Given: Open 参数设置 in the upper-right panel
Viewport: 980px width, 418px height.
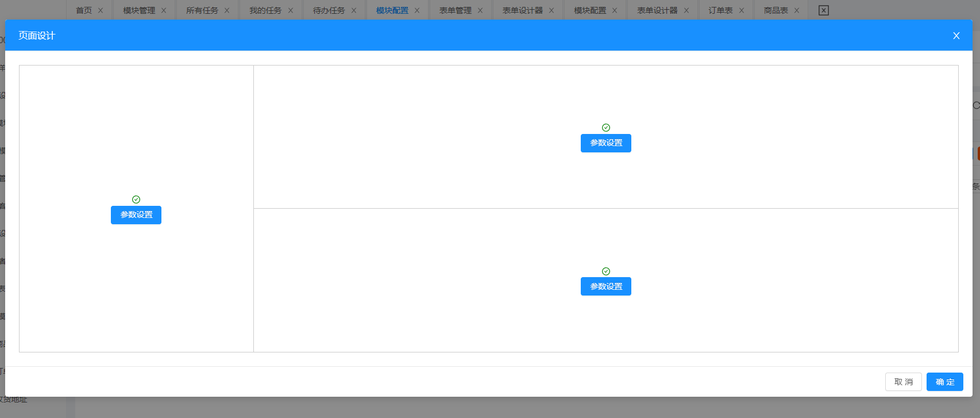Looking at the screenshot, I should point(606,143).
